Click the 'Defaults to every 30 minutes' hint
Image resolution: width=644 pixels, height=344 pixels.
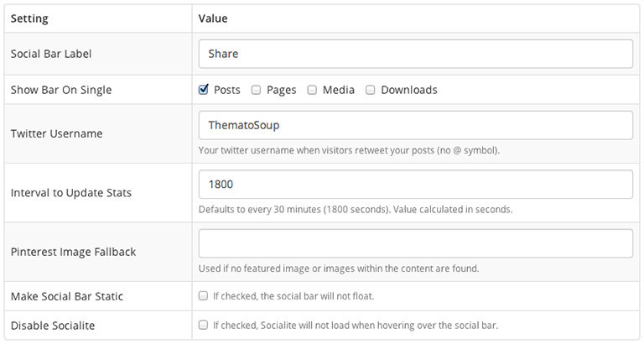pyautogui.click(x=356, y=210)
